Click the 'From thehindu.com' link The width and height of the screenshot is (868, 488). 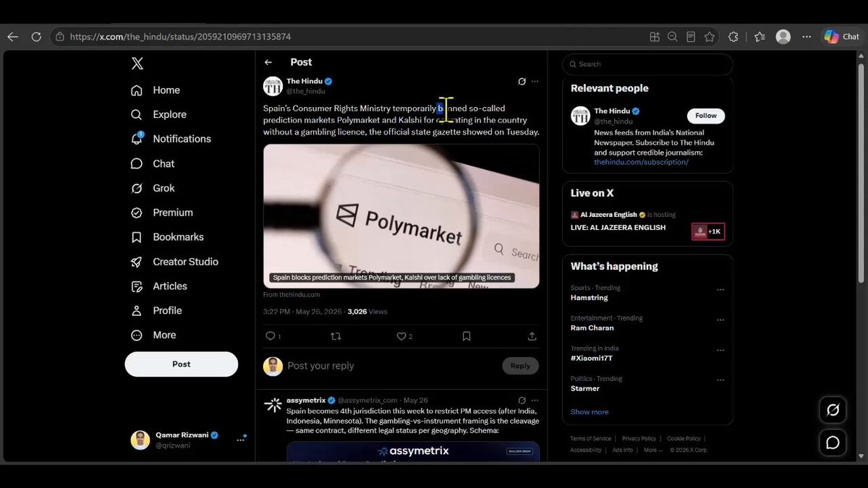pos(292,295)
